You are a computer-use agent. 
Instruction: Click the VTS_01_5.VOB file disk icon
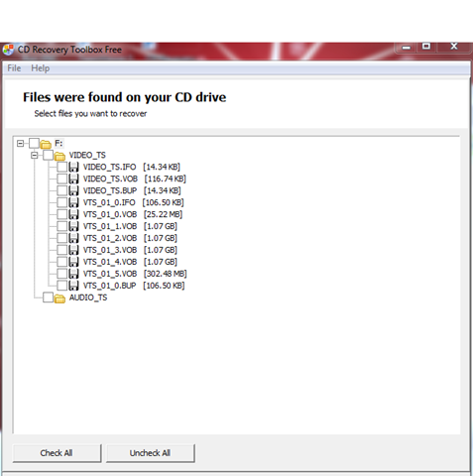click(73, 274)
